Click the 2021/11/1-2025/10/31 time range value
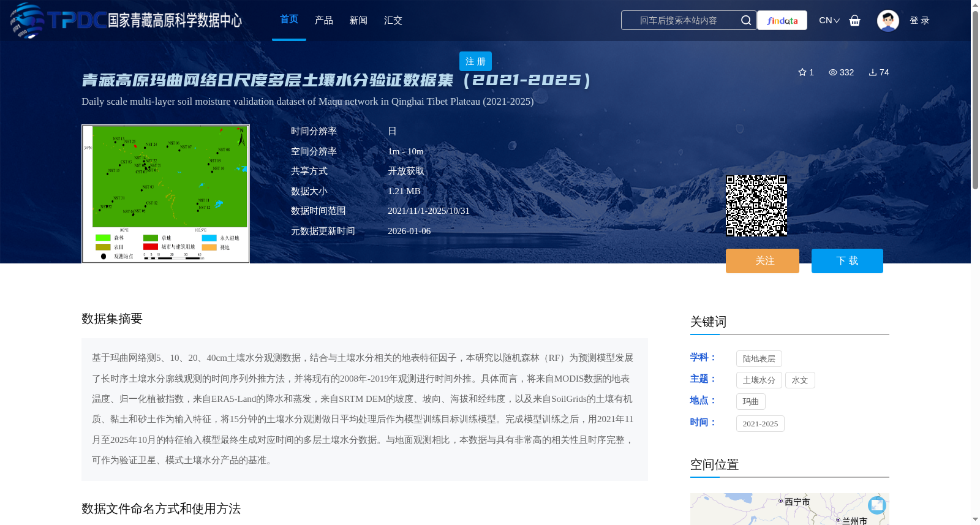 click(429, 211)
